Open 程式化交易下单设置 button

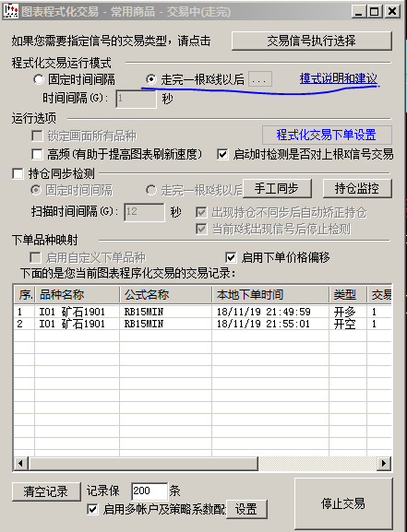[327, 135]
